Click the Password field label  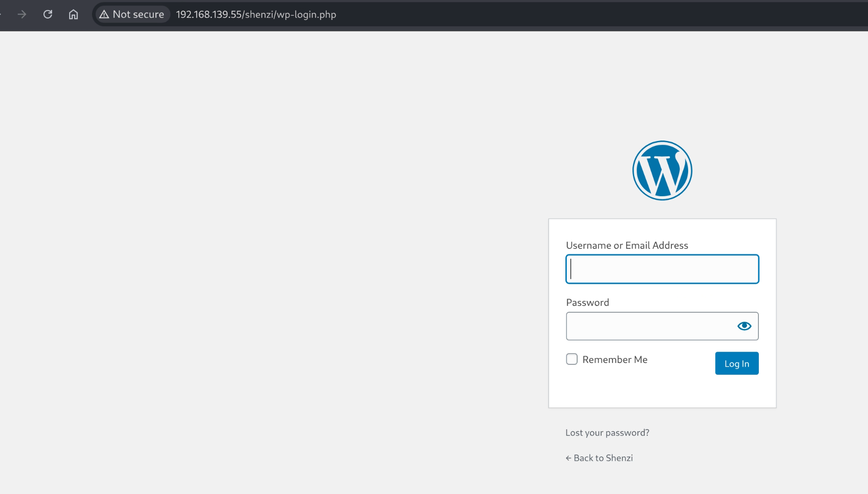tap(587, 302)
